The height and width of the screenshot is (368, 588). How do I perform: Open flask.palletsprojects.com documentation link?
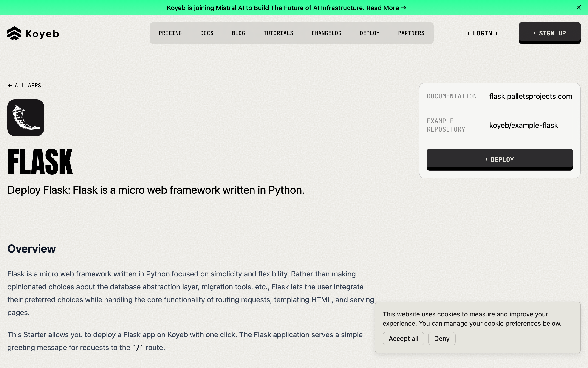pyautogui.click(x=531, y=96)
